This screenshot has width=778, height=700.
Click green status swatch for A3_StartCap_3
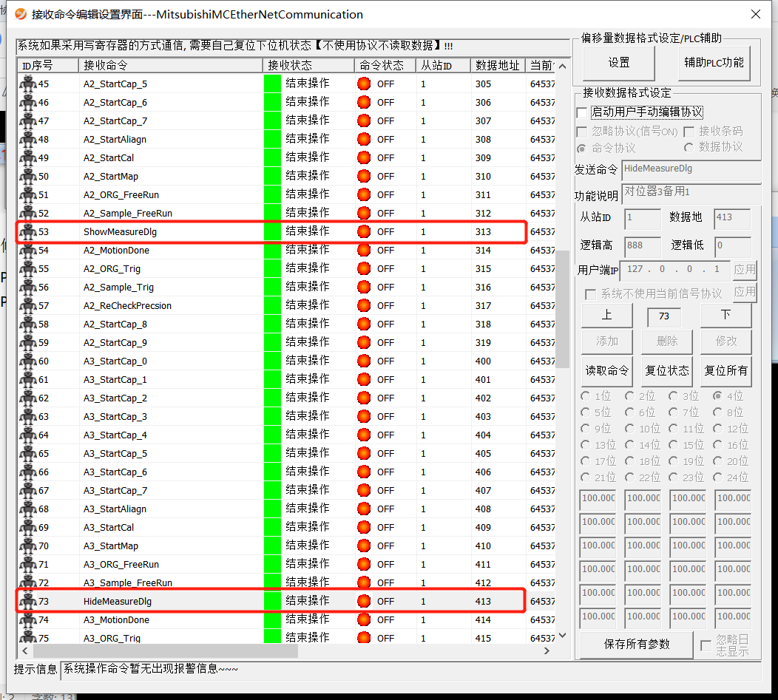[272, 416]
